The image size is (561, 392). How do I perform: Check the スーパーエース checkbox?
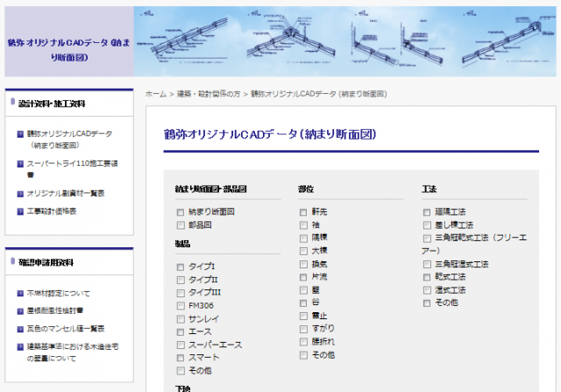[181, 345]
